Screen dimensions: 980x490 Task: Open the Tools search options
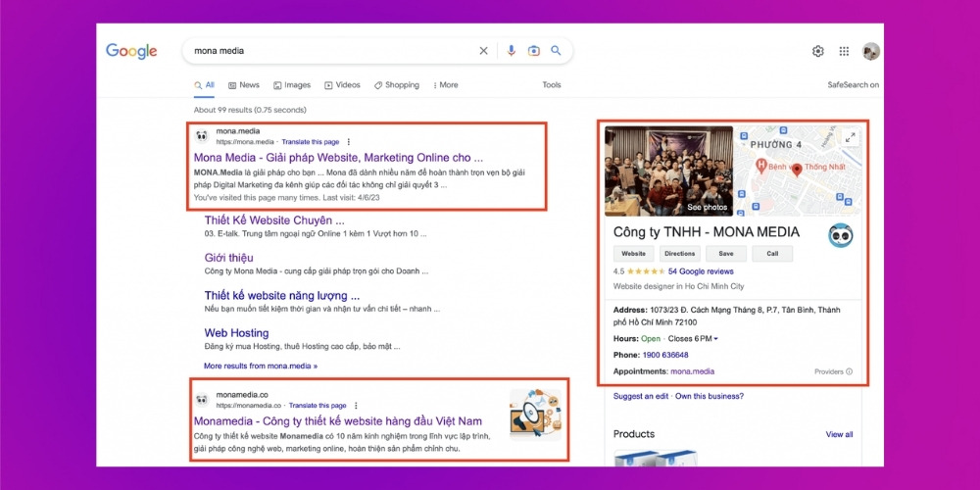[x=552, y=85]
